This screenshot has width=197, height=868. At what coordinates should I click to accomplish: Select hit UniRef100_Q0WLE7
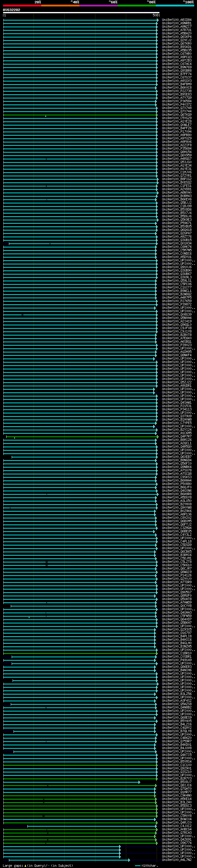tap(177, 125)
